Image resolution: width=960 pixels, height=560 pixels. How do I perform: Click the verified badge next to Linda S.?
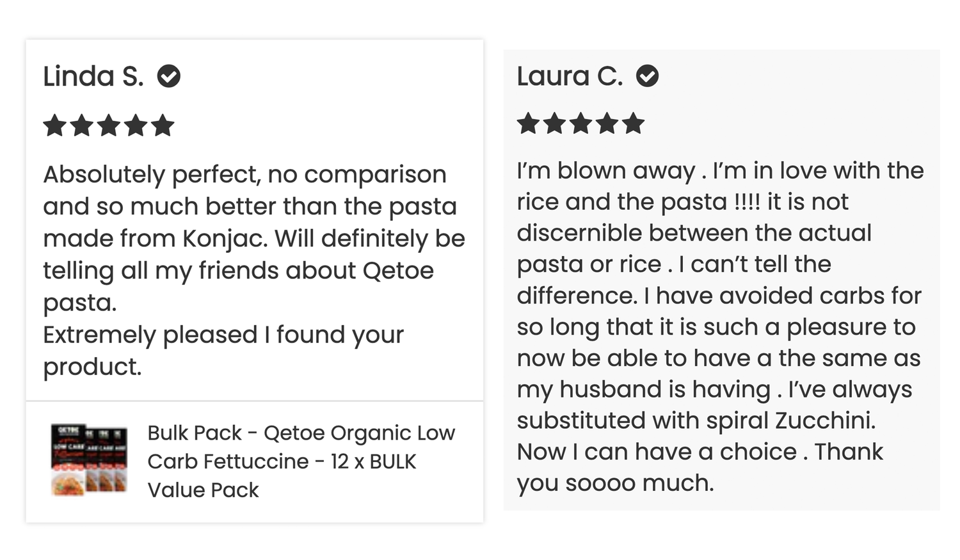pos(169,76)
